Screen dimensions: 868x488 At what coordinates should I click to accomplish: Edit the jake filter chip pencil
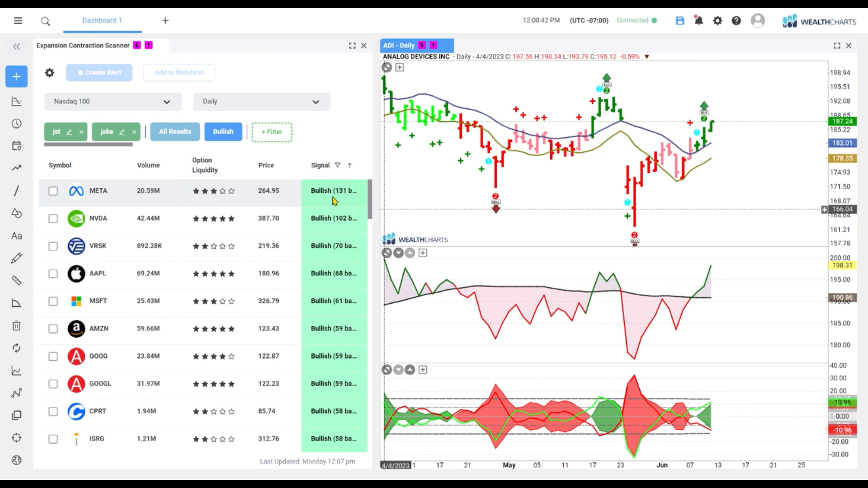pos(122,132)
